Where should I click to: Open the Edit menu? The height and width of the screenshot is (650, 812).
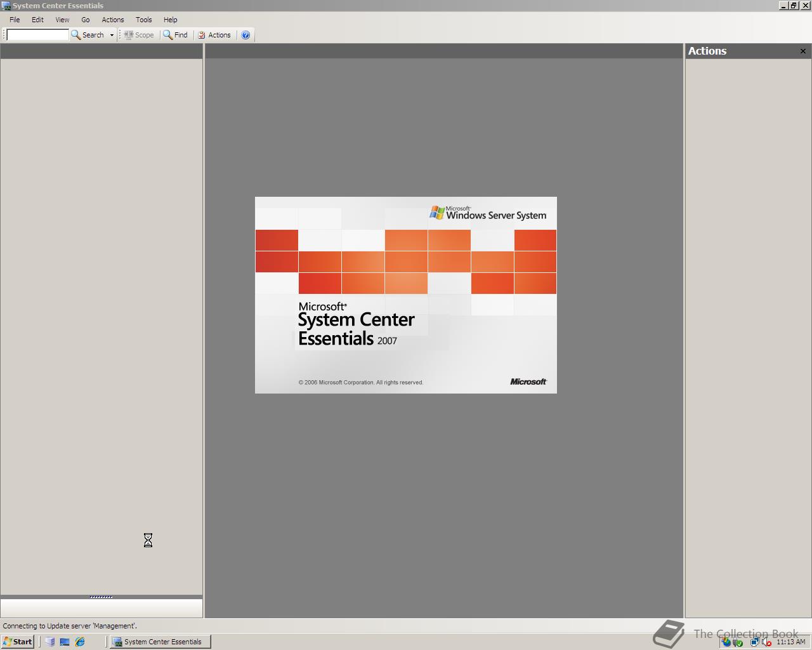pyautogui.click(x=37, y=20)
